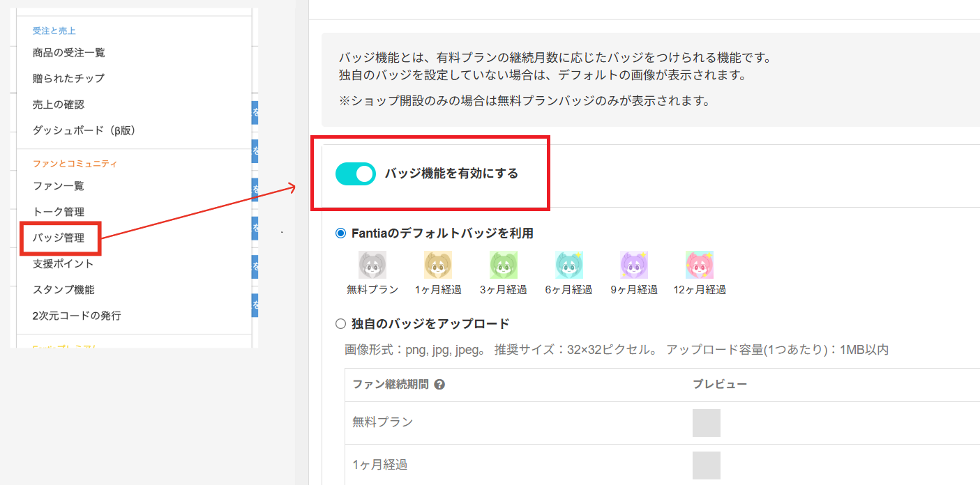Click the teal 6-month badge icon
Viewport: 980px width, 485px height.
pyautogui.click(x=568, y=265)
